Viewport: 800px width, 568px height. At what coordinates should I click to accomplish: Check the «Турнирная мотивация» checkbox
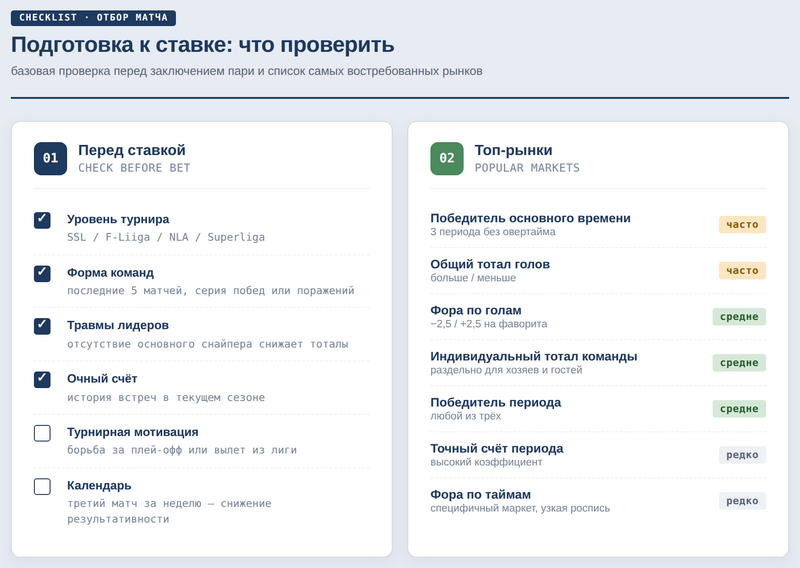[42, 433]
